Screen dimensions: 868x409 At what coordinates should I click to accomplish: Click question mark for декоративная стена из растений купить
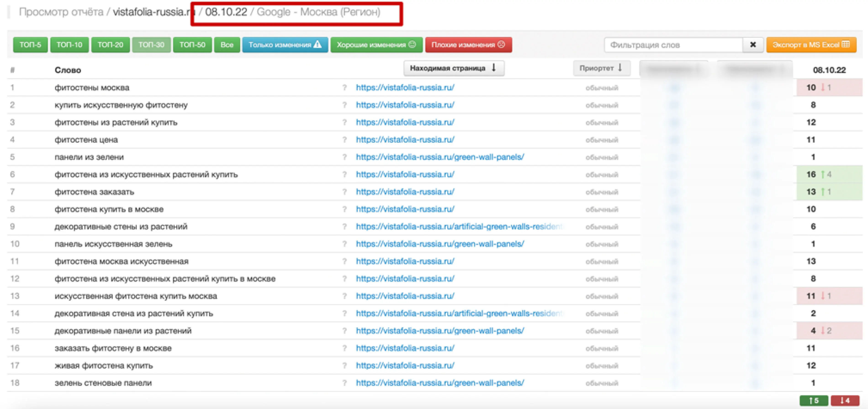[x=344, y=313]
